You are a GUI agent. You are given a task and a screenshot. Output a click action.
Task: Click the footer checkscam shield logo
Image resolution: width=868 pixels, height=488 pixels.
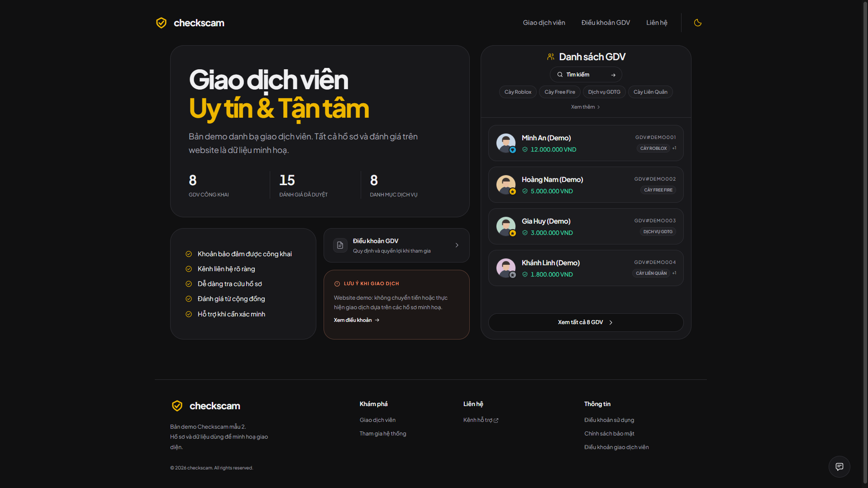tap(177, 406)
